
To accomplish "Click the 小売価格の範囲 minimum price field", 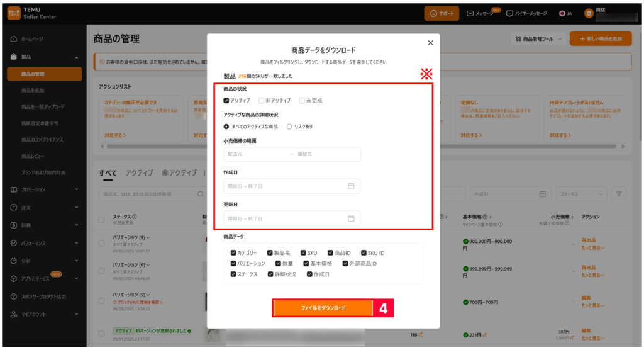I will coord(257,154).
